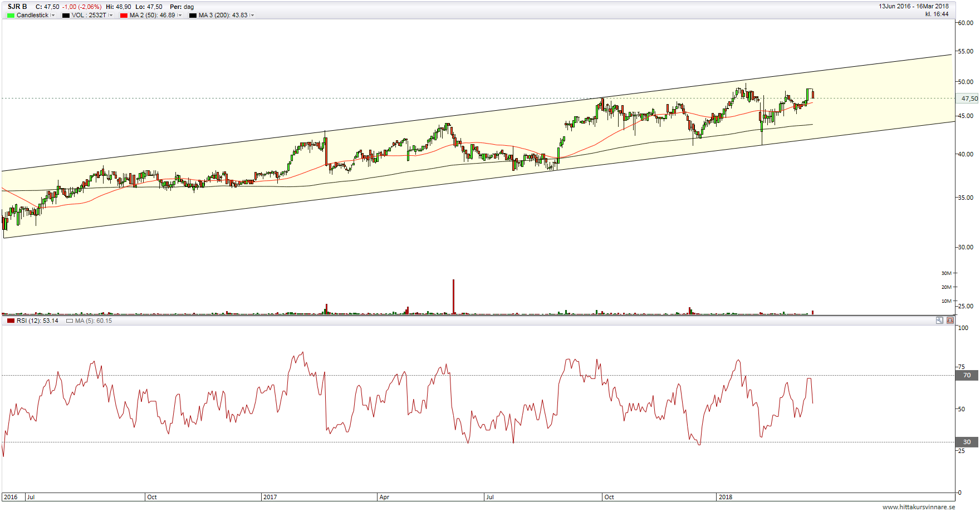Open the RSI panel wrench settings

click(939, 321)
